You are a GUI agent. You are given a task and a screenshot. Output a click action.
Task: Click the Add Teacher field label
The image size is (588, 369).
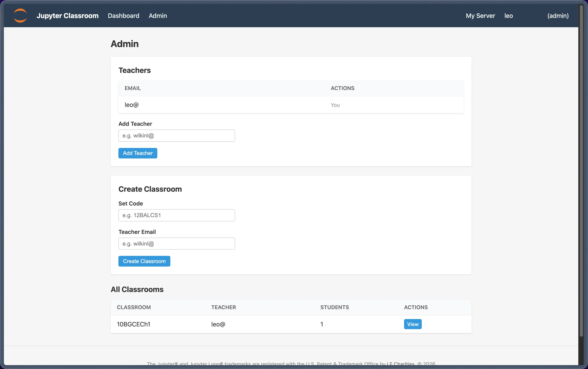click(135, 124)
